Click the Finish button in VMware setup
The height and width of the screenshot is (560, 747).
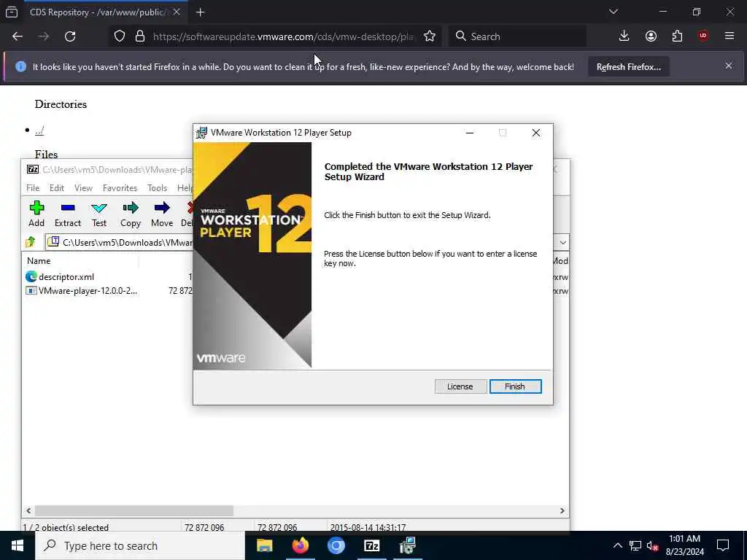(x=515, y=386)
